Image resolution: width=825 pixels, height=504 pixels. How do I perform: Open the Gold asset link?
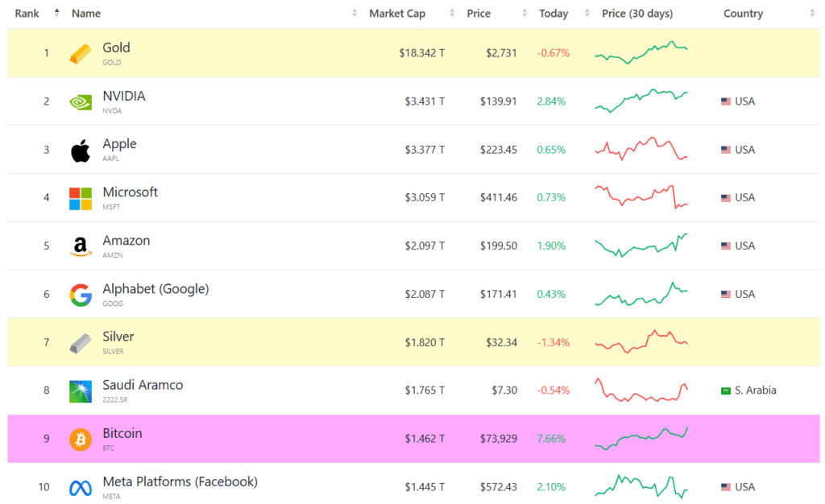pyautogui.click(x=116, y=48)
